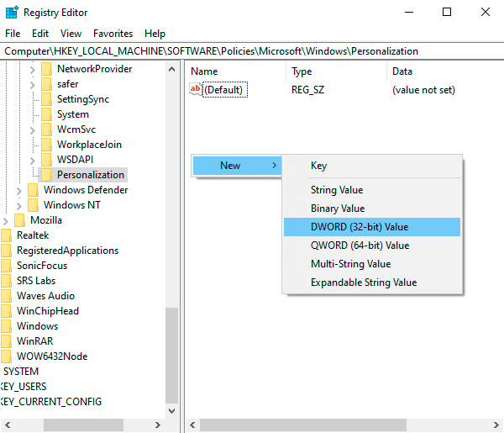Click the REG_SZ type cell
The image size is (504, 433).
[x=308, y=90]
